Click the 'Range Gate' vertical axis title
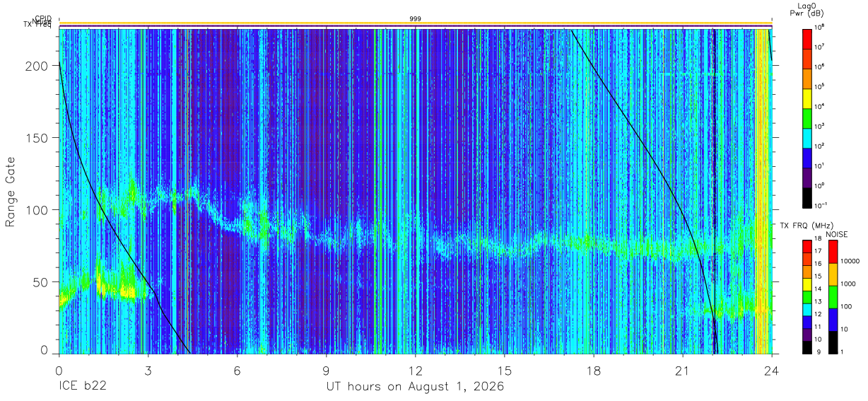This screenshot has width=868, height=401. click(11, 192)
